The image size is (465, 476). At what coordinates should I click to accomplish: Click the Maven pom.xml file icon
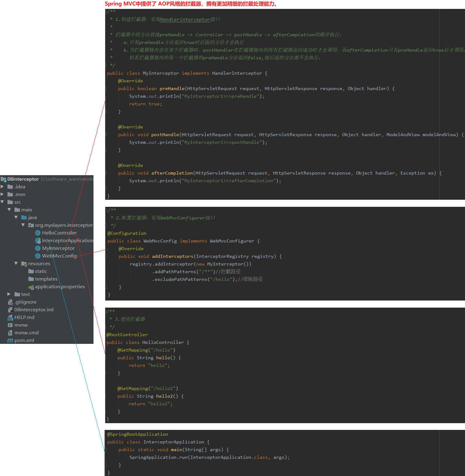click(x=10, y=340)
